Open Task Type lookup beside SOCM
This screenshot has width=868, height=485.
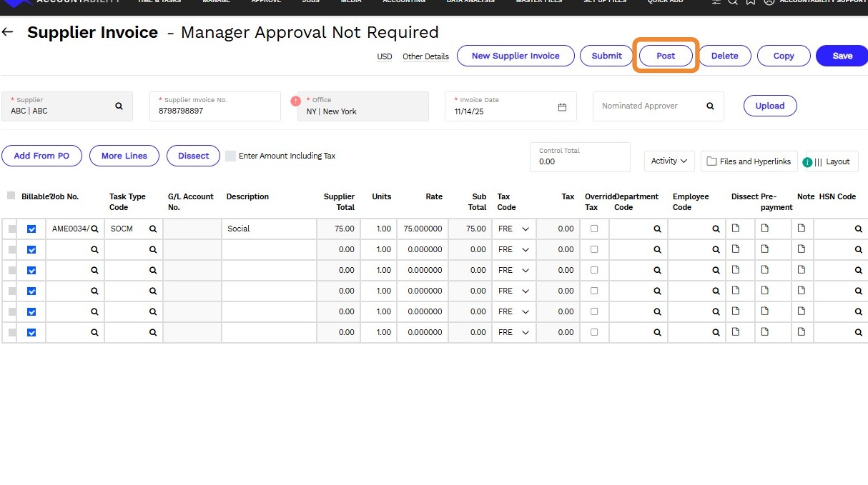click(152, 229)
